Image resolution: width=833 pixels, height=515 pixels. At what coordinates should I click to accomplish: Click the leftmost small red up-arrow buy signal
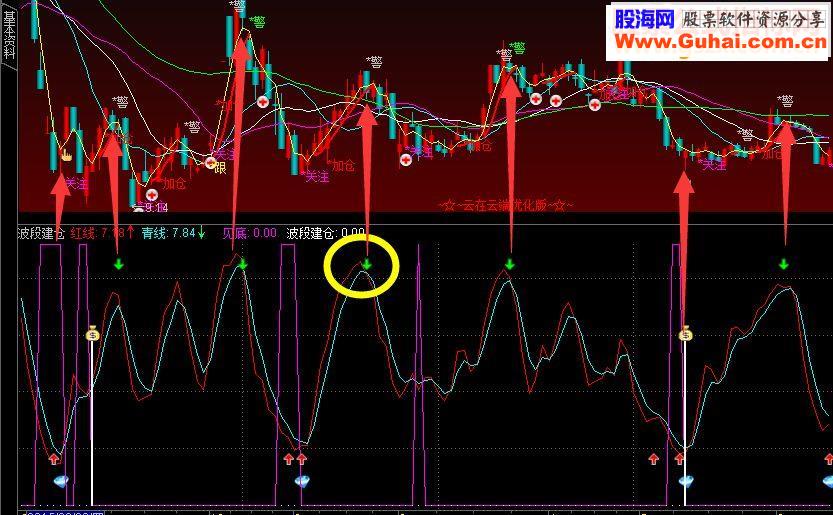point(54,459)
